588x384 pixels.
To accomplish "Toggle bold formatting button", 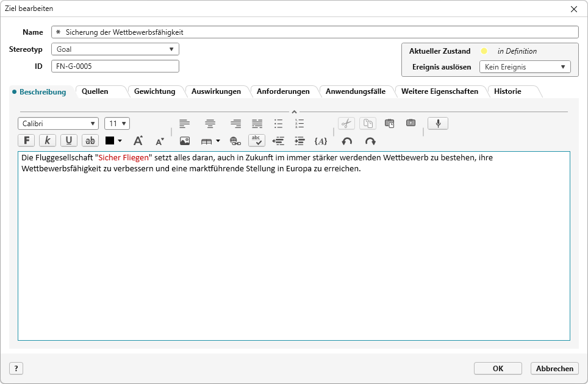I will point(27,141).
